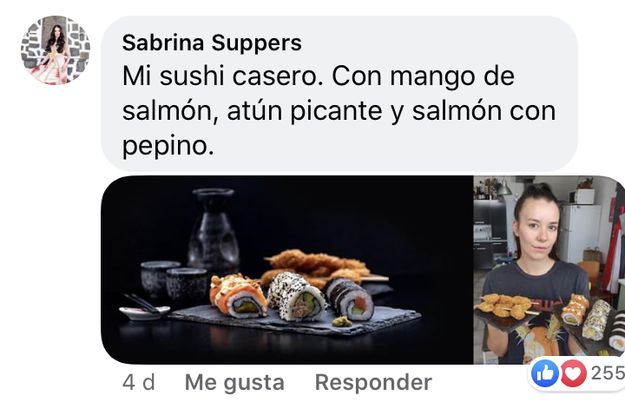Click the salmon-topped roll in the photo
This screenshot has height=402, width=625.
tap(238, 296)
